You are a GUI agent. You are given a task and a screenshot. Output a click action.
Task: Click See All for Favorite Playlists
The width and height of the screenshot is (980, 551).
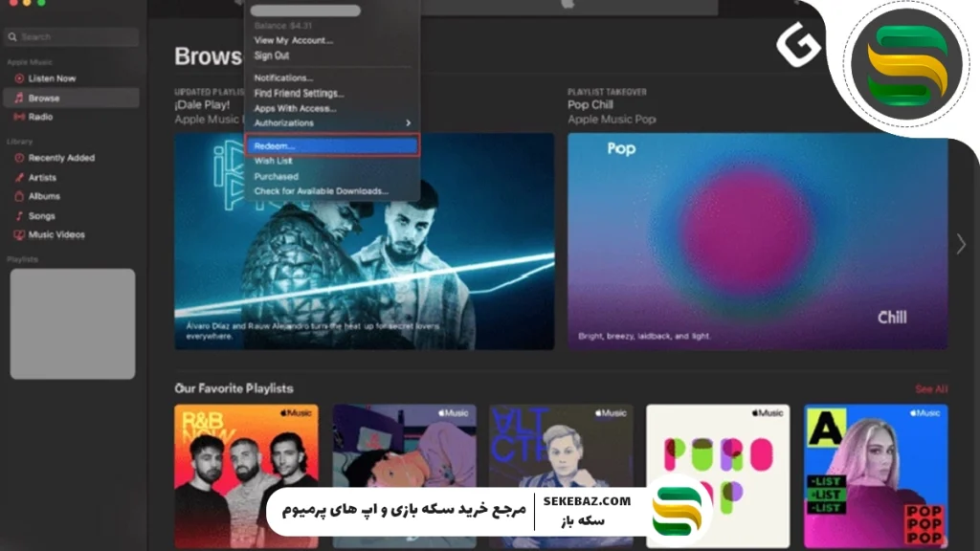(930, 389)
